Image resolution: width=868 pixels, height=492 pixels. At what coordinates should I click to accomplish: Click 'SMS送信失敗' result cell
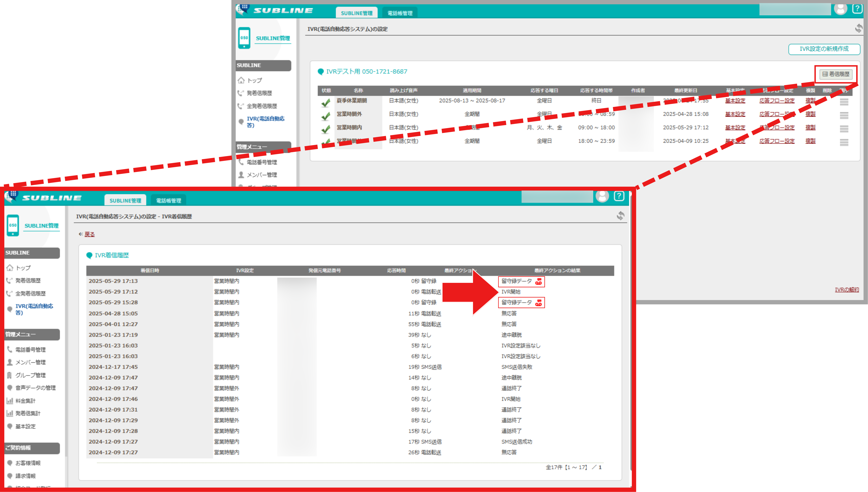point(517,367)
